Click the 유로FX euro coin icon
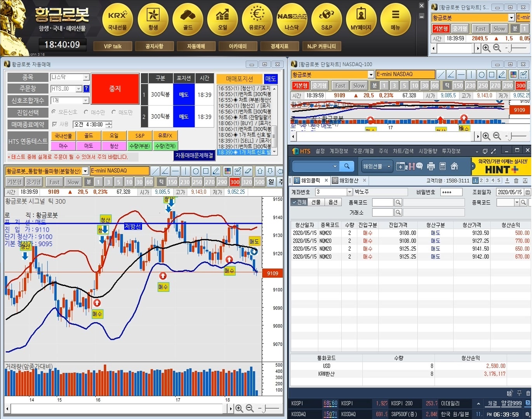Viewport: 532px width, 419px height. (x=257, y=19)
